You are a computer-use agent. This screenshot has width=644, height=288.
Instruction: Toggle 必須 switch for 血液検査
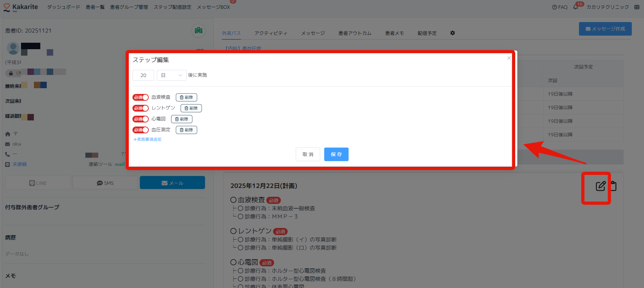click(141, 97)
